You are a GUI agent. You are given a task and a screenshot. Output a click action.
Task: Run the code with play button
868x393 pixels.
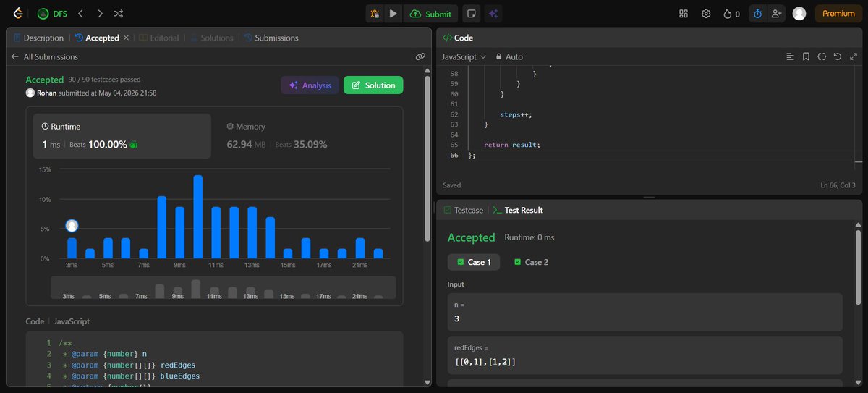(x=393, y=13)
